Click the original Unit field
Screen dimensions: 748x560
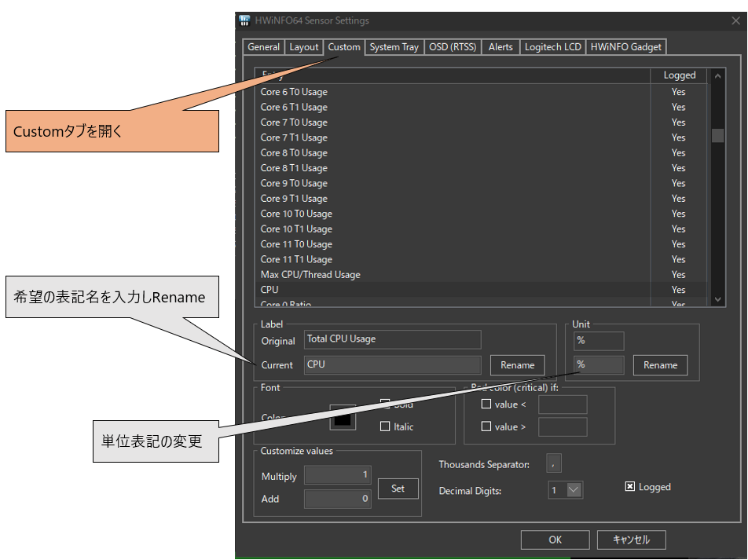599,341
